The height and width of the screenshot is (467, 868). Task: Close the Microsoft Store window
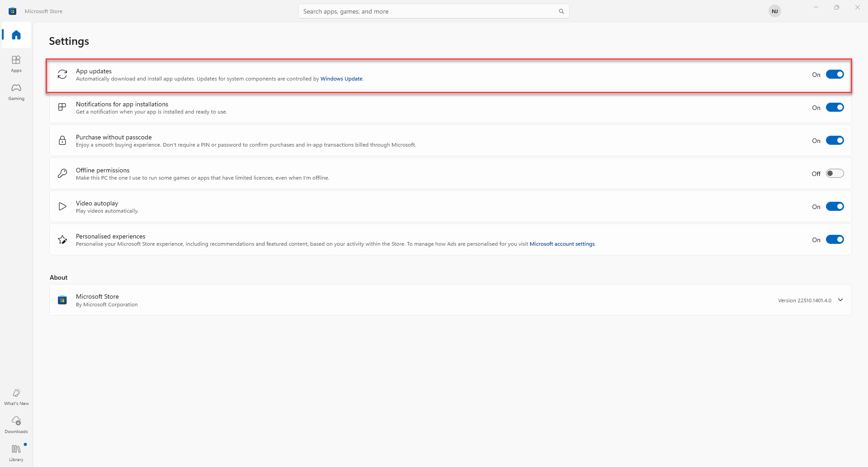coord(858,7)
